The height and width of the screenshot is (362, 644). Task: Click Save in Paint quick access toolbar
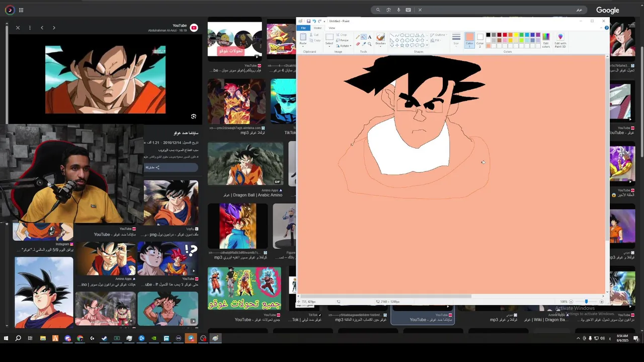[308, 21]
